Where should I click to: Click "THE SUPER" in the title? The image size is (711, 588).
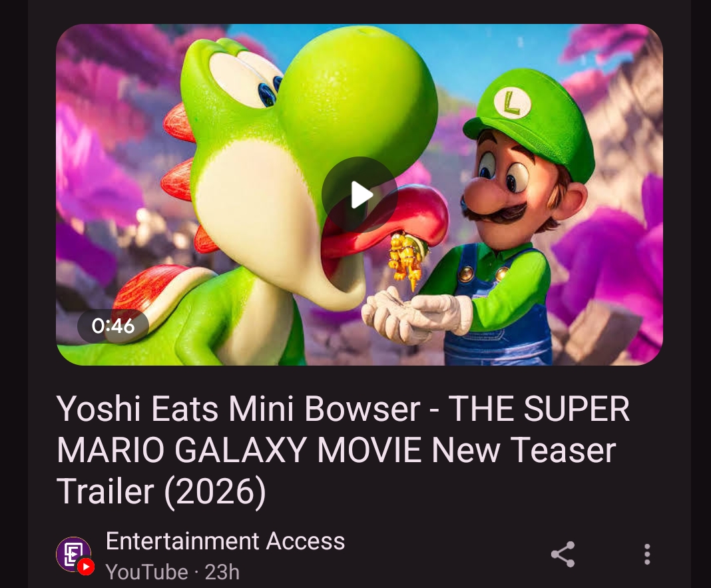pos(539,408)
